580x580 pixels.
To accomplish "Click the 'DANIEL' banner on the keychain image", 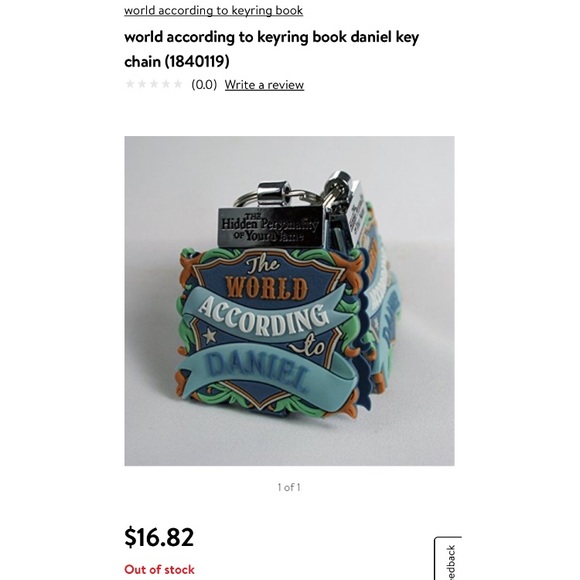I will click(259, 371).
